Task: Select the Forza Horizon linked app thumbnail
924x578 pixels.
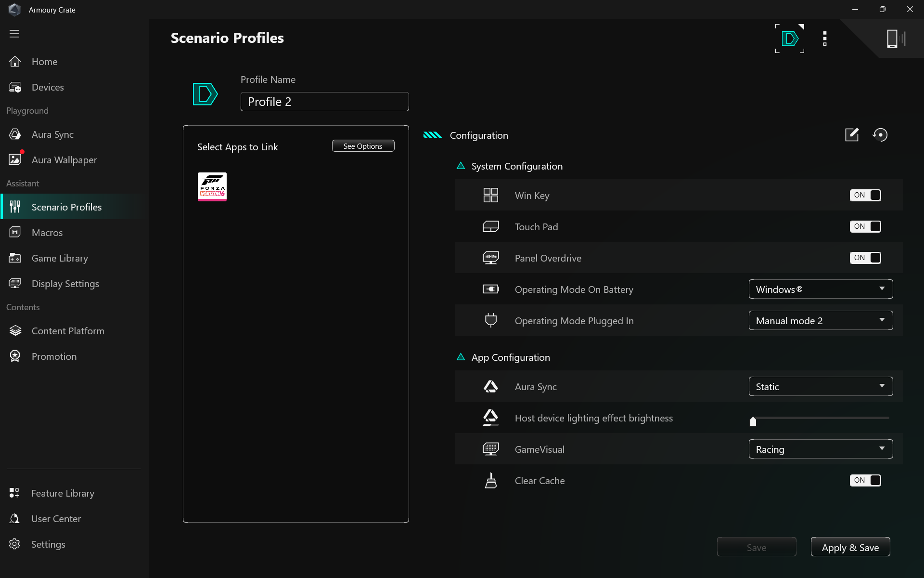Action: (x=212, y=186)
